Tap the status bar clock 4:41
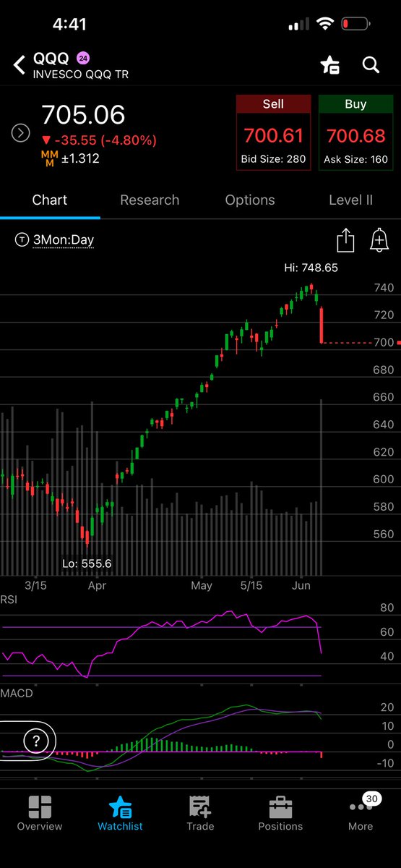Viewport: 401px width, 868px height. [x=69, y=24]
